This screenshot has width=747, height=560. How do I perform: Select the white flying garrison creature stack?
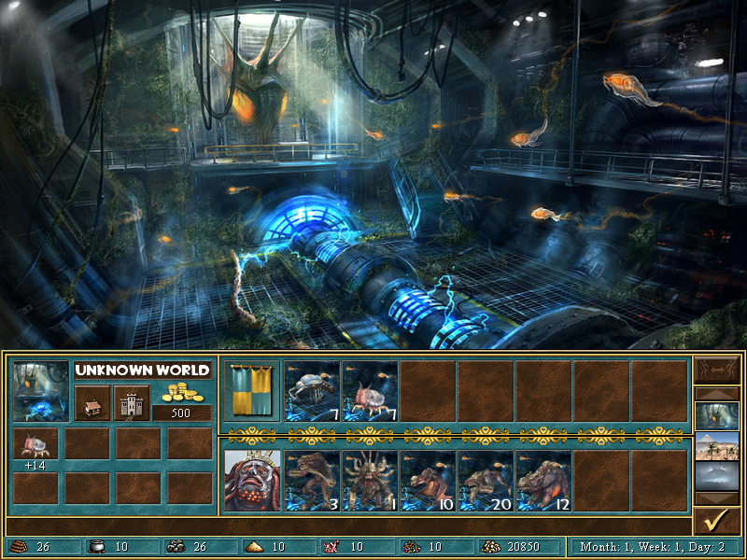312,391
